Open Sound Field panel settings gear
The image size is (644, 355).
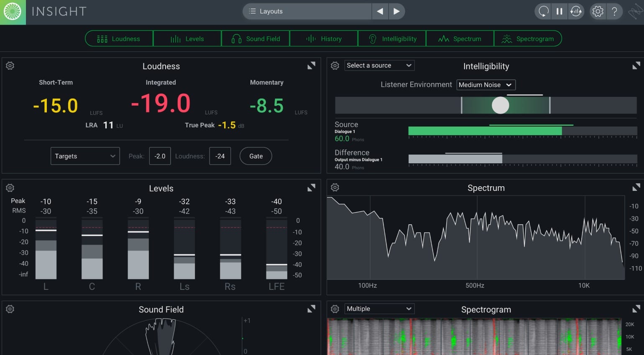[10, 309]
